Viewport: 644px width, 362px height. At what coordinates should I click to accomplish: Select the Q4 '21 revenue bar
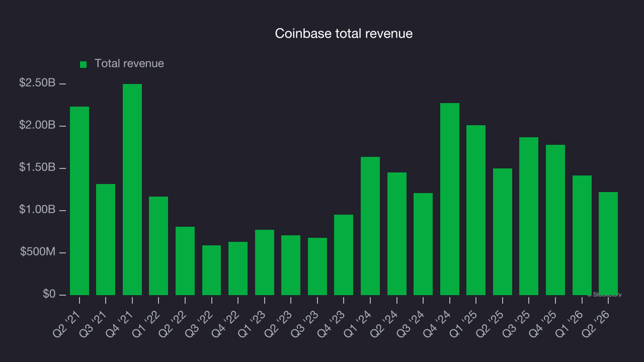(132, 190)
